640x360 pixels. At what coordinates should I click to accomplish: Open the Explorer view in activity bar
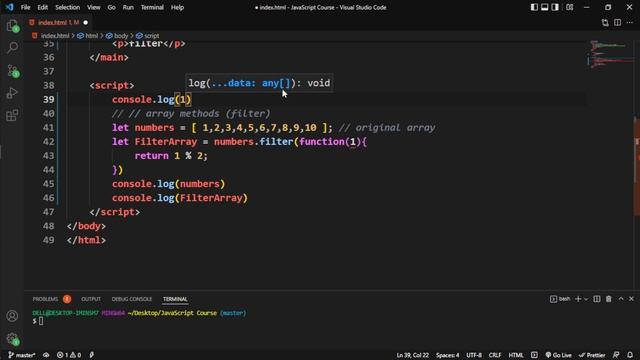[x=12, y=26]
